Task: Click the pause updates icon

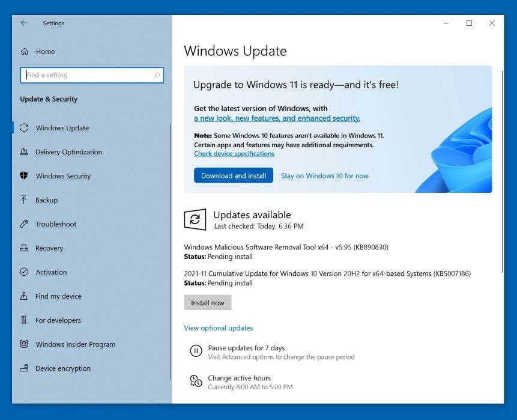Action: [x=196, y=351]
